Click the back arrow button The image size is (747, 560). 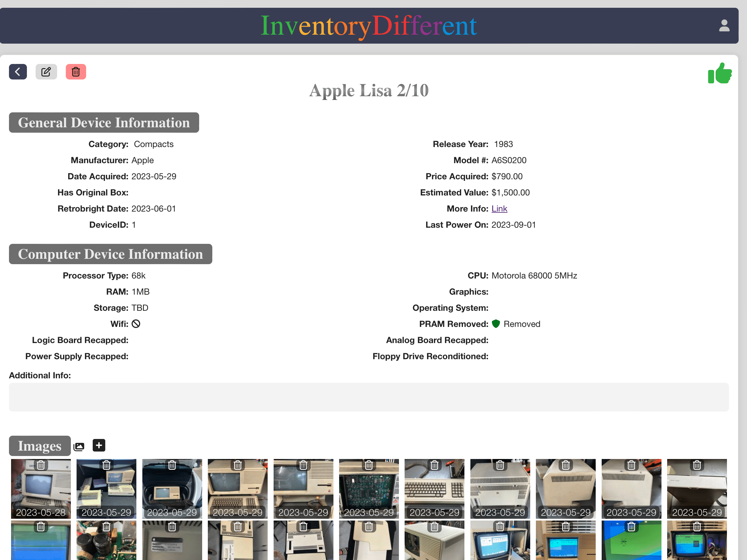[18, 71]
